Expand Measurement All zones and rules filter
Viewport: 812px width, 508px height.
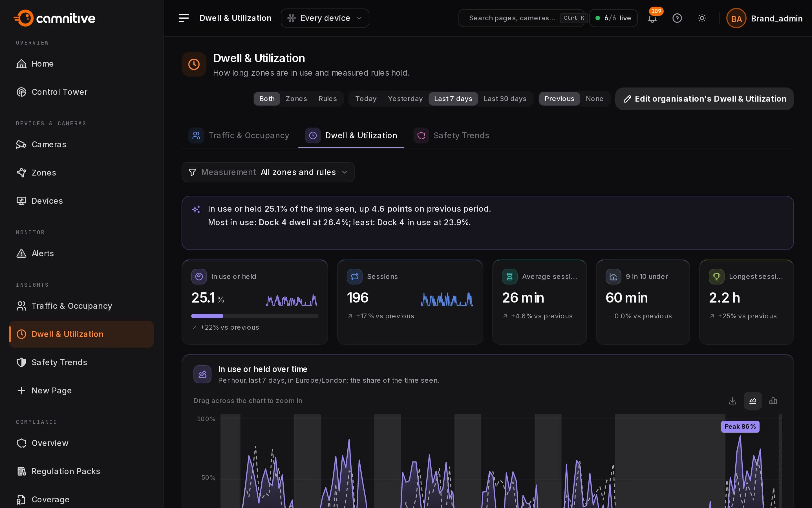click(268, 172)
